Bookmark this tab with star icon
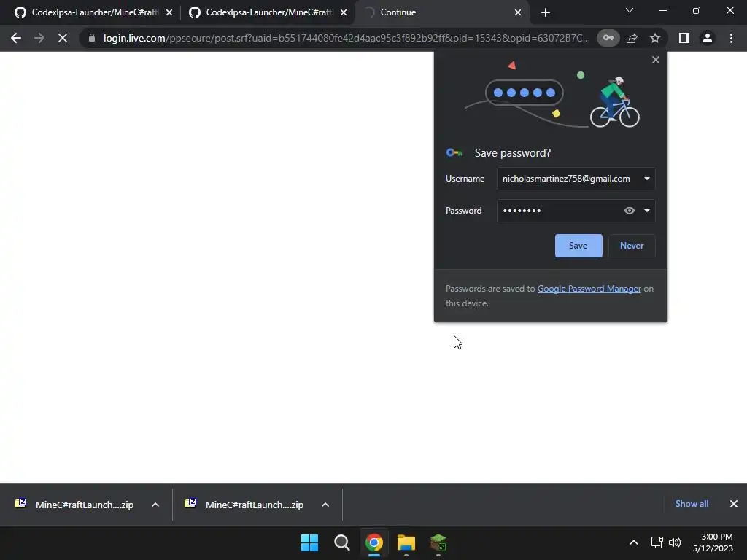Viewport: 747px width, 560px height. pos(655,38)
